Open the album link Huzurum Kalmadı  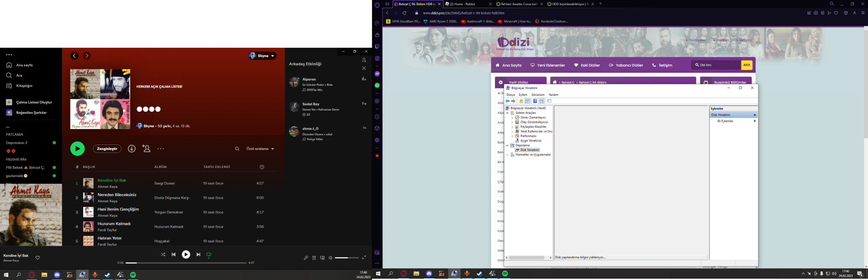169,227
